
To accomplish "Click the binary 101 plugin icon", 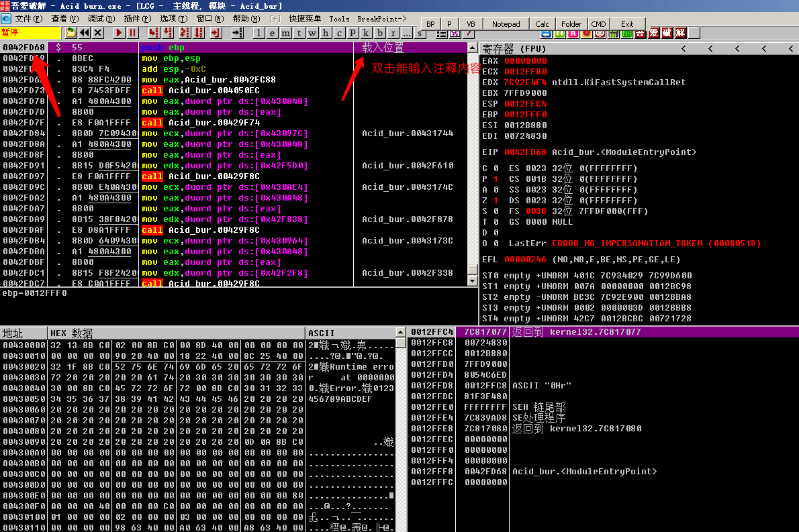I will (x=614, y=34).
